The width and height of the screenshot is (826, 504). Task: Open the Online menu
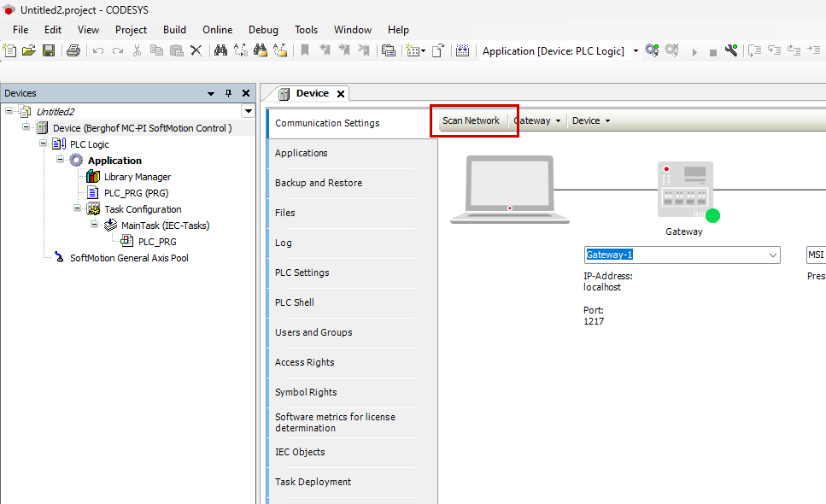coord(218,30)
